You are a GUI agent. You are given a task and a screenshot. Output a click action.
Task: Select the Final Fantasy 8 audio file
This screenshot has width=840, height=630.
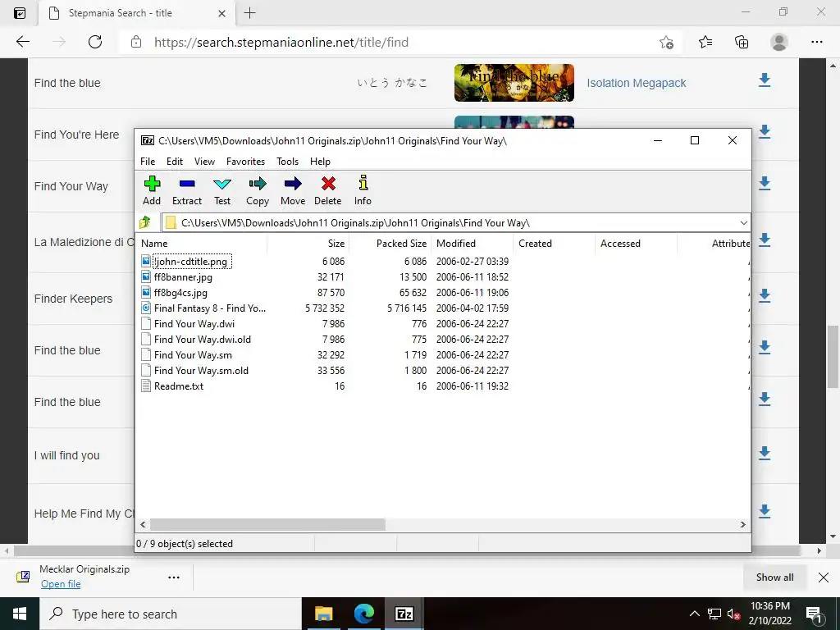tap(209, 308)
